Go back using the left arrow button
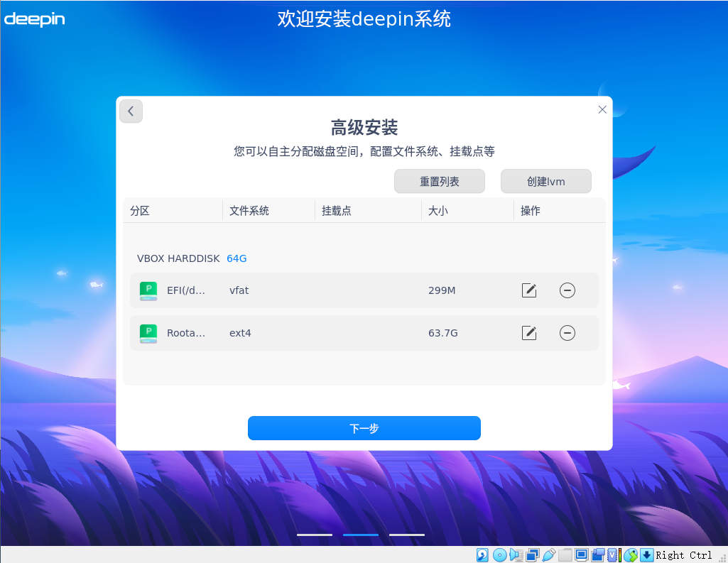 pyautogui.click(x=131, y=111)
